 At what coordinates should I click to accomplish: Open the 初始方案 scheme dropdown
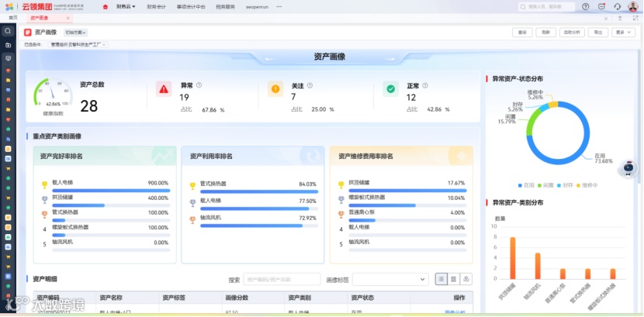[x=76, y=33]
